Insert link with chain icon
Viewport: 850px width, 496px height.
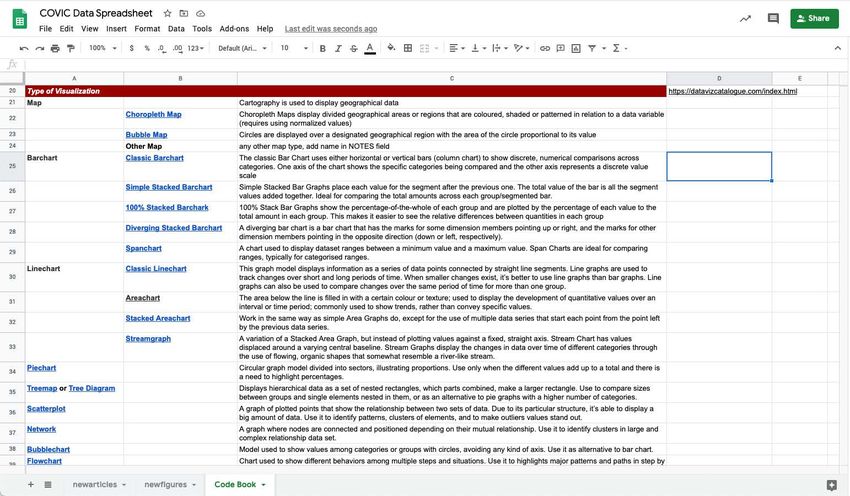tap(545, 48)
